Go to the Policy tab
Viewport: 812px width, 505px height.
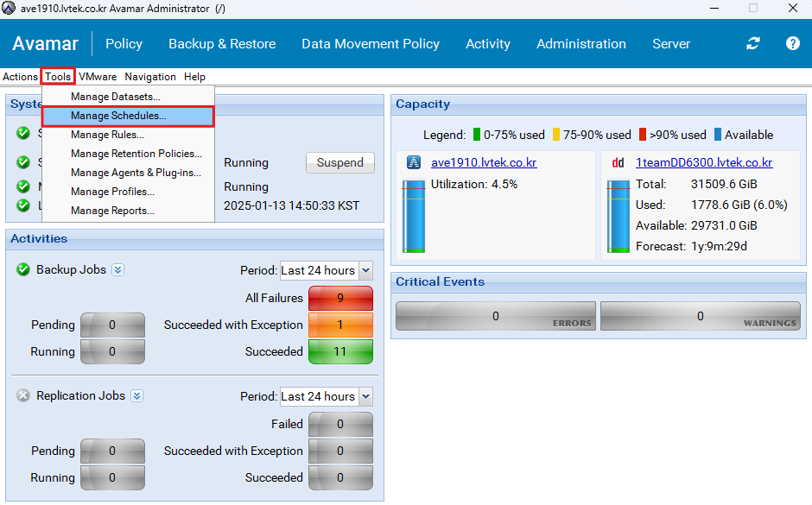(x=124, y=44)
